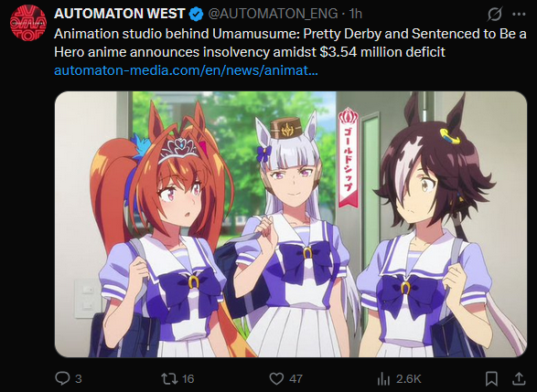Click the like count 47

click(x=295, y=379)
